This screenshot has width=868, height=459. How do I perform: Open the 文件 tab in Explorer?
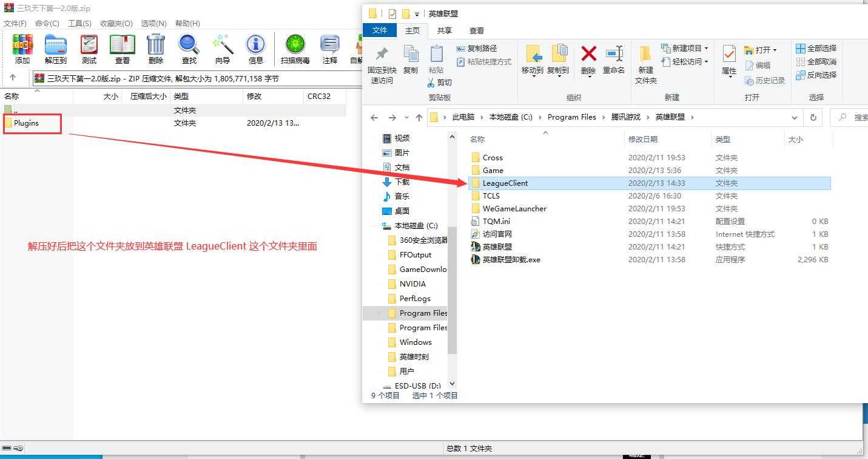click(380, 30)
